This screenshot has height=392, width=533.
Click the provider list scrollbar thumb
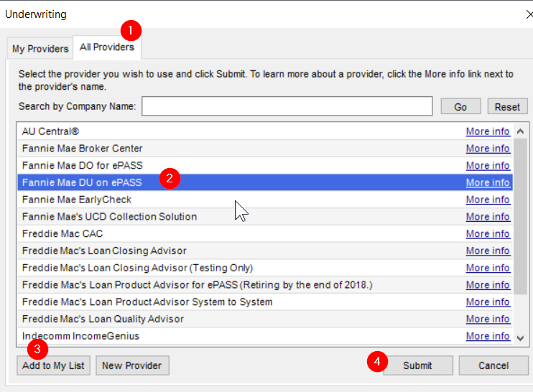coord(520,216)
